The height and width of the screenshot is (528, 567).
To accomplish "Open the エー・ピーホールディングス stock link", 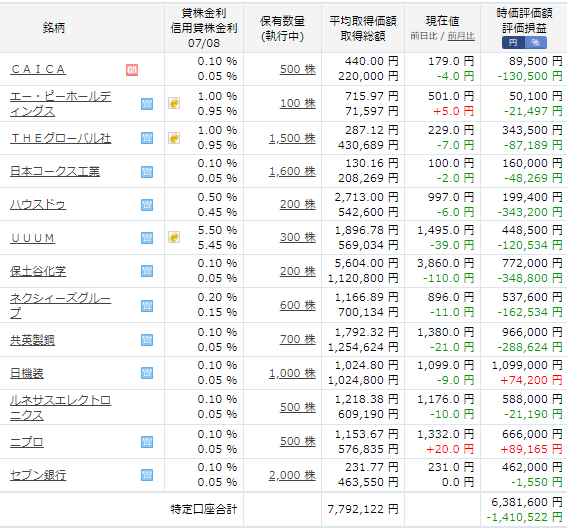I will tap(60, 104).
